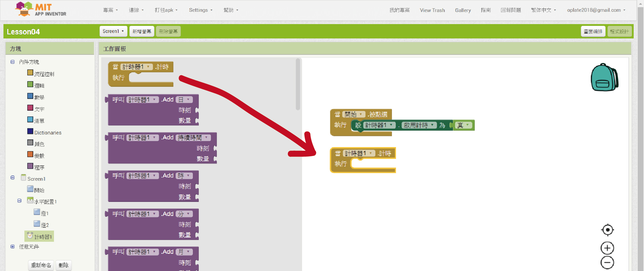Click the 刪除螢幕 button
644x271 pixels.
point(168,31)
